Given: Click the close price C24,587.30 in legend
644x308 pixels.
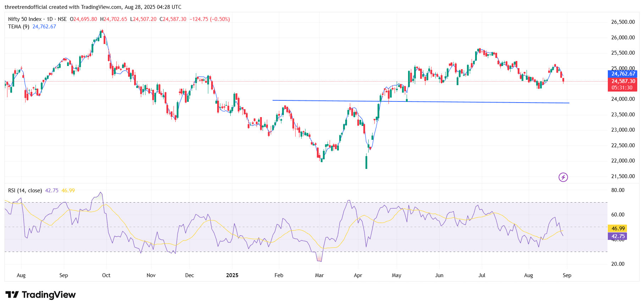Looking at the screenshot, I should coord(173,19).
